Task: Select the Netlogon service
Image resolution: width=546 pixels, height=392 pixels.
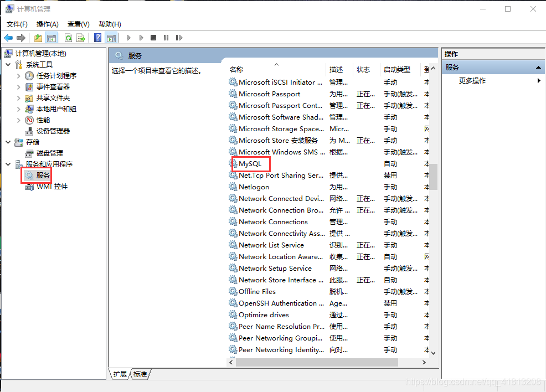Action: click(328, 187)
